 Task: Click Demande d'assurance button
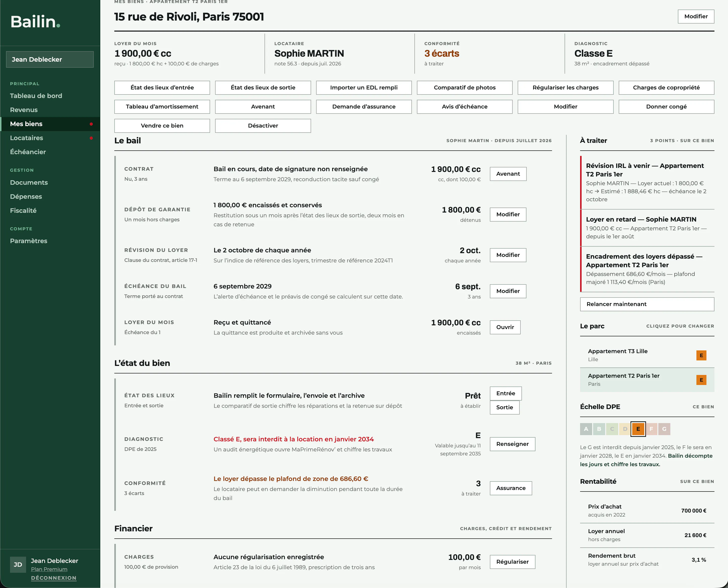pyautogui.click(x=364, y=106)
